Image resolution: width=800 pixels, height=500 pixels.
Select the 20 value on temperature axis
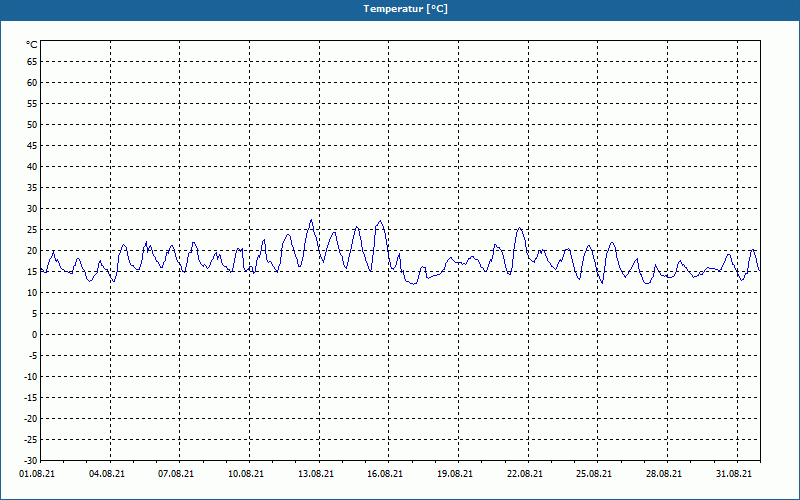32,251
